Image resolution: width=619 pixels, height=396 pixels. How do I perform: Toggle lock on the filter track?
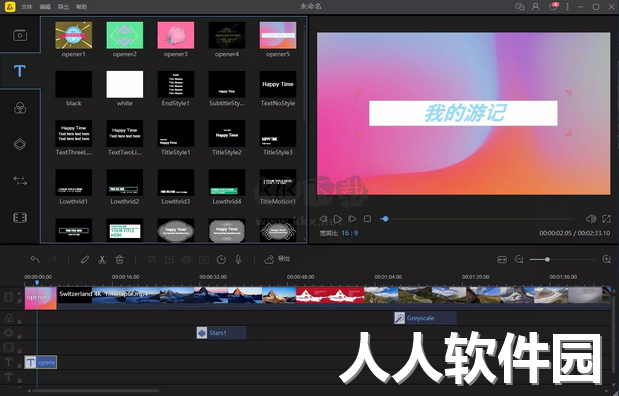pyautogui.click(x=19, y=321)
